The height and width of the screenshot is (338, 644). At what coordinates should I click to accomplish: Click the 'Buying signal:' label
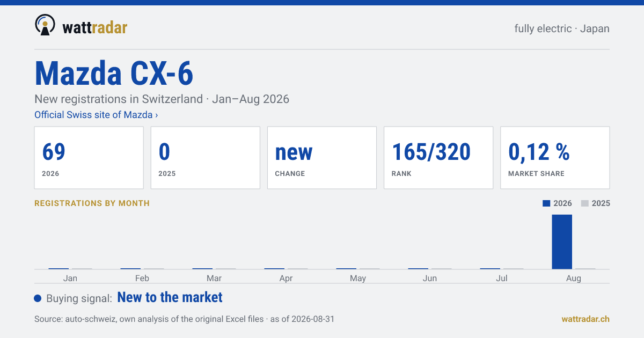pos(79,298)
